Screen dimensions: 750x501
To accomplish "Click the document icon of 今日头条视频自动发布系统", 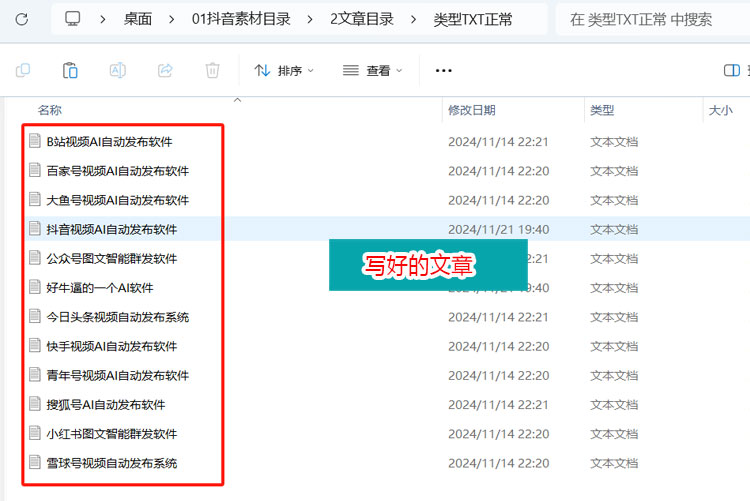I will click(x=34, y=316).
